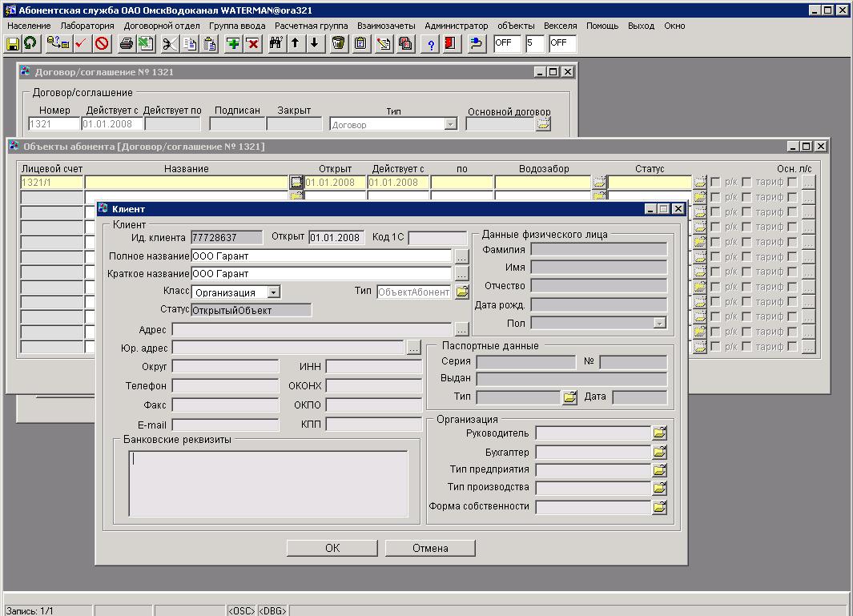Toggle checkbox left of р/к in first row
The height and width of the screenshot is (616, 853).
715,183
